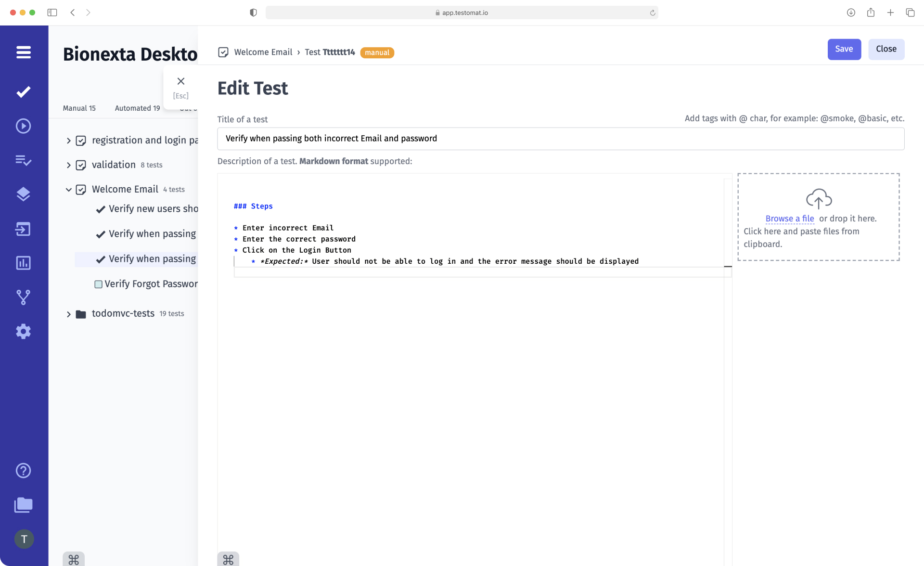This screenshot has height=566, width=924.
Task: Toggle checkbox next to Verify new users sho
Action: click(99, 208)
